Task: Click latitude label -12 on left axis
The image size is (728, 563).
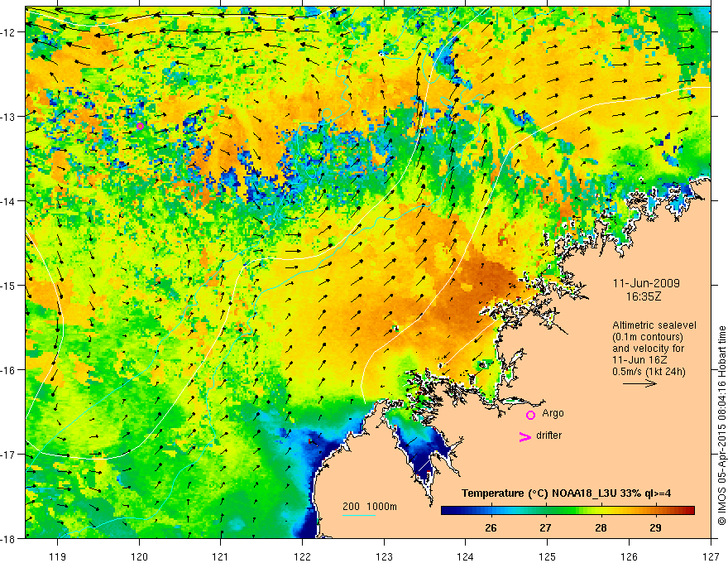Action: [7, 32]
